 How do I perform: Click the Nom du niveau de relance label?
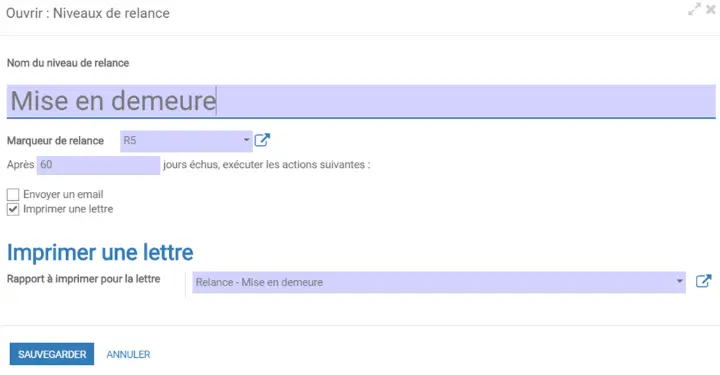tap(68, 63)
